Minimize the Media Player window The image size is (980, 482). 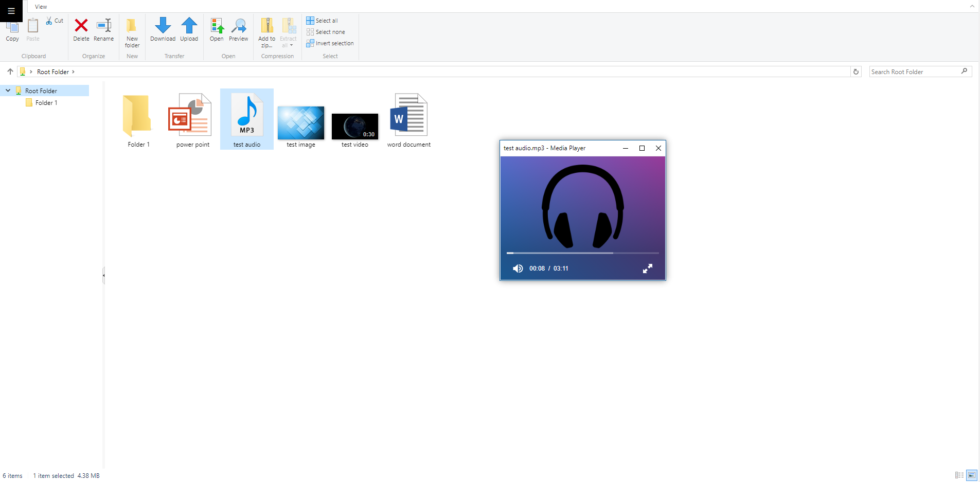[x=626, y=148]
